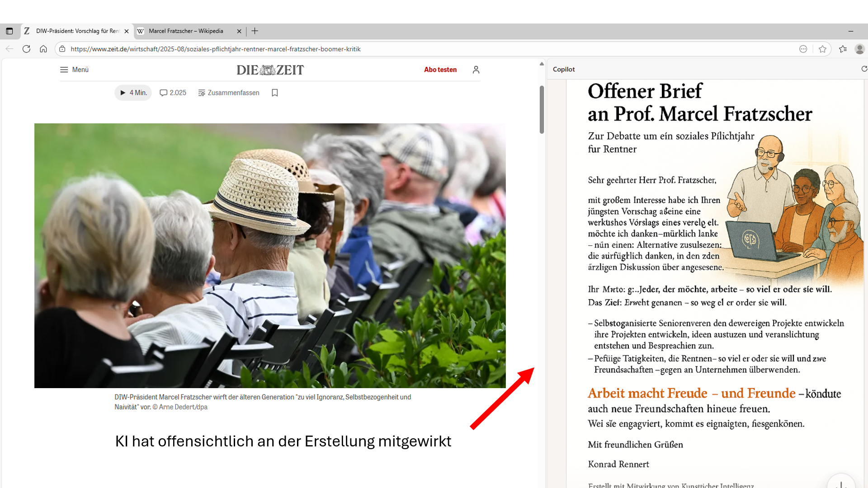Add page to favorites star icon

[822, 49]
